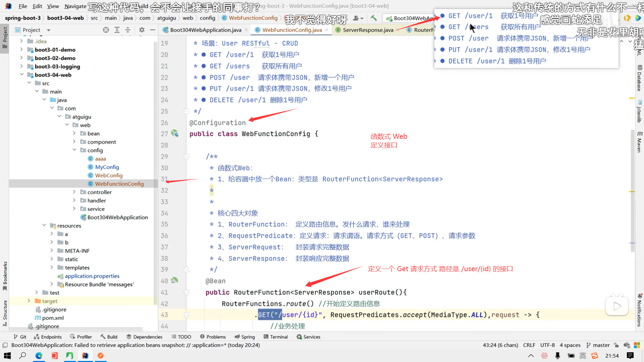Image resolution: width=644 pixels, height=362 pixels.
Task: Click Expand All in Project panel
Action: coord(117,30)
